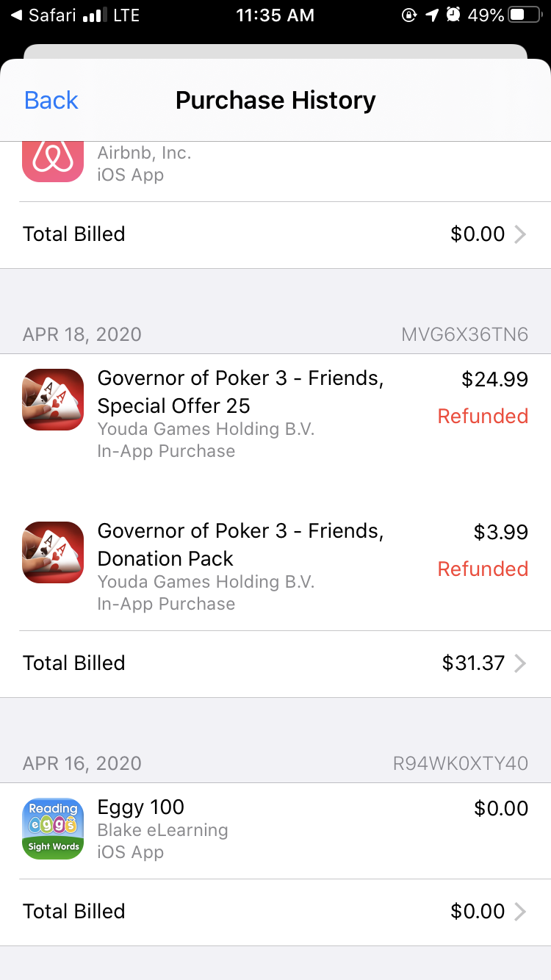This screenshot has width=551, height=980.
Task: Tap the Governor of Poker 3 Special Offer icon
Action: tap(53, 400)
